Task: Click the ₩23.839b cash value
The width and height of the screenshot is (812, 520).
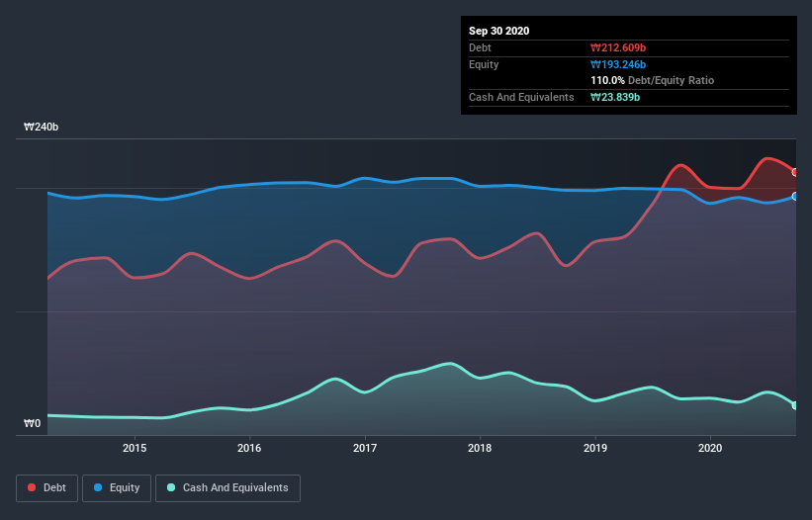Action: (615, 97)
